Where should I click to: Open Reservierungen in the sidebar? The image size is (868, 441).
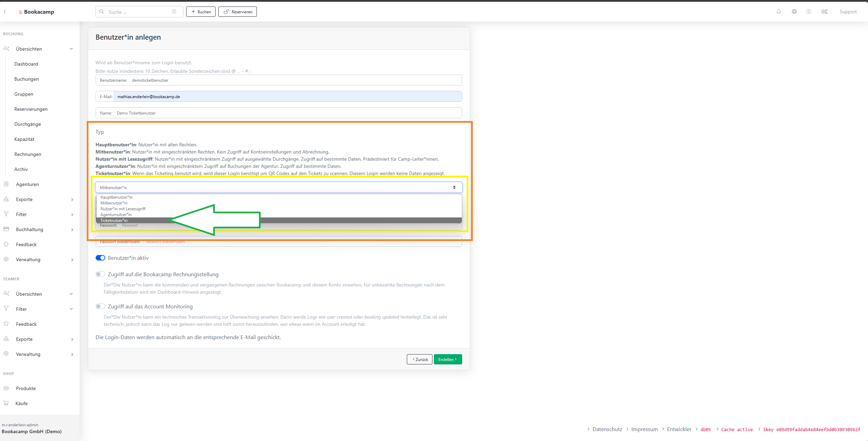[x=31, y=109]
